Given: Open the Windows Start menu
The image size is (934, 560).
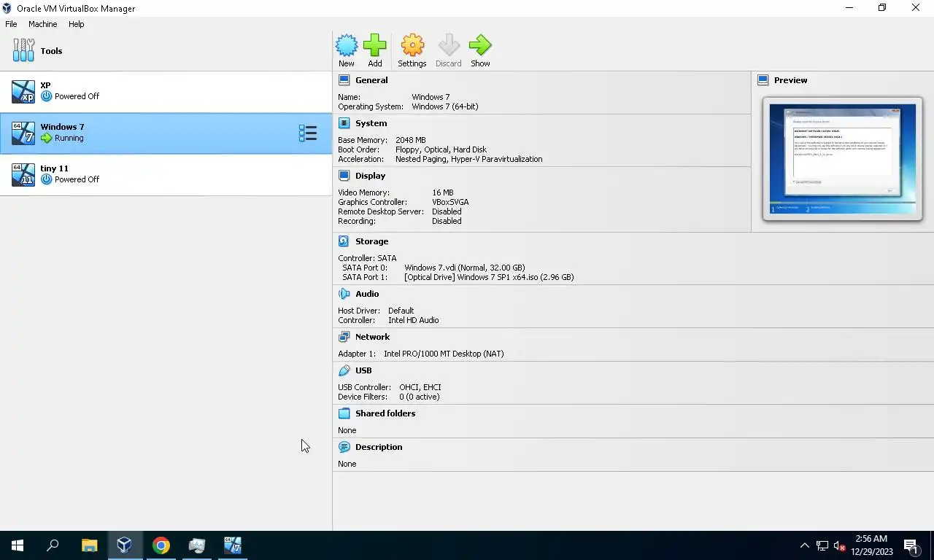Looking at the screenshot, I should 18,545.
